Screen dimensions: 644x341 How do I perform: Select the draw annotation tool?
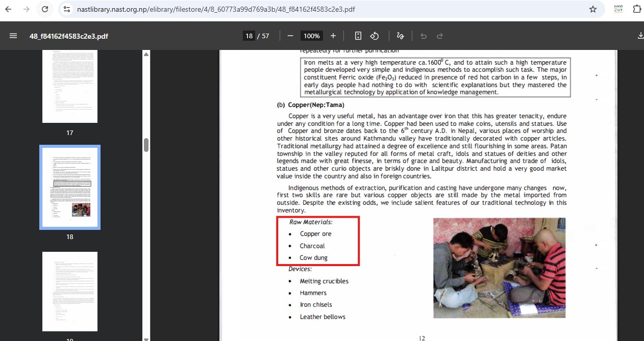point(401,36)
